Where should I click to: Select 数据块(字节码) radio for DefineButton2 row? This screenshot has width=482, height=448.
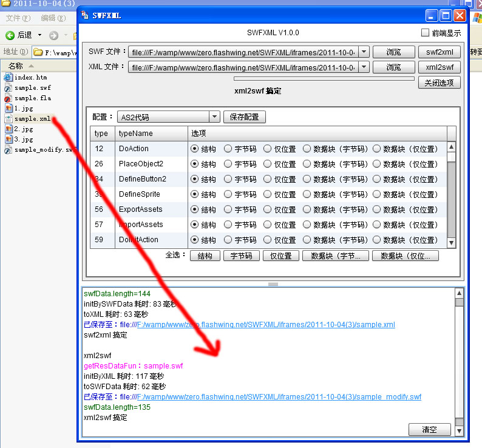coord(307,179)
